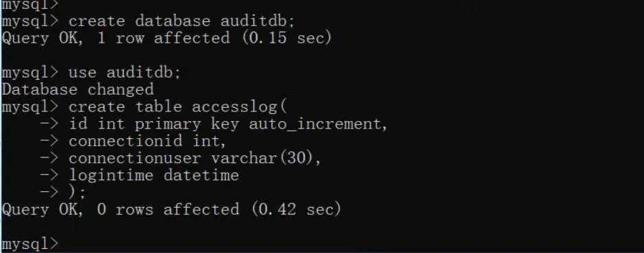Click the word 'auto_increment'

coord(319,124)
